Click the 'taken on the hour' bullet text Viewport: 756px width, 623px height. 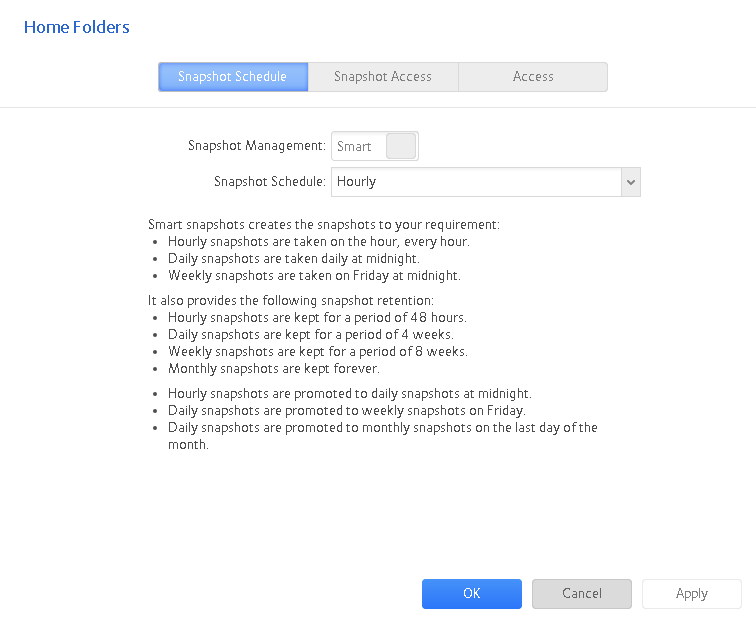pyautogui.click(x=318, y=242)
